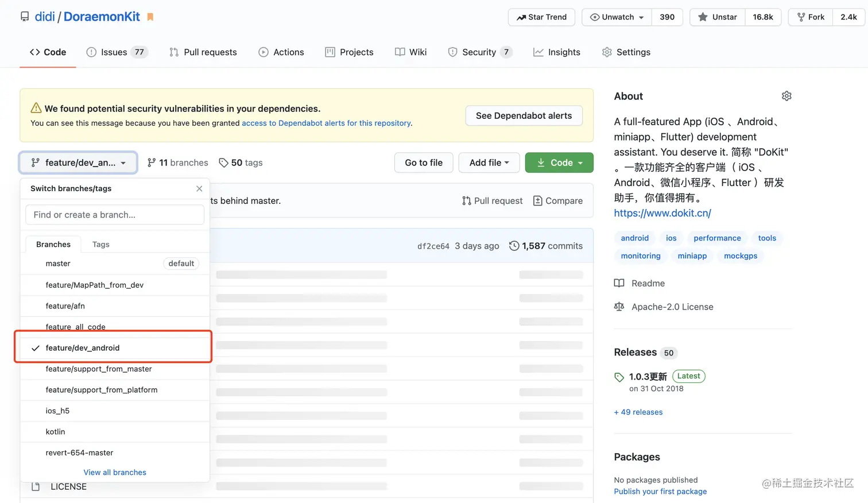Viewport: 868px width, 503px height.
Task: Click the Find or create a branch field
Action: coord(115,215)
